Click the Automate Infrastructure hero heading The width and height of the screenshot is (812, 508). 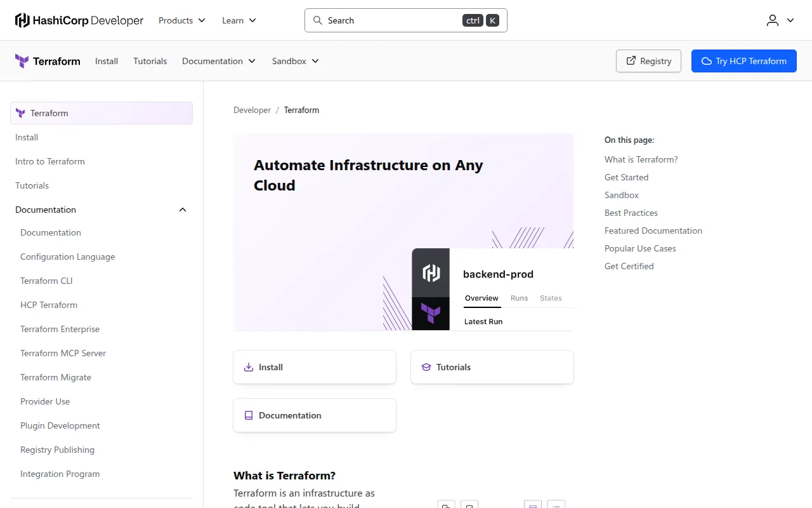[x=369, y=175]
